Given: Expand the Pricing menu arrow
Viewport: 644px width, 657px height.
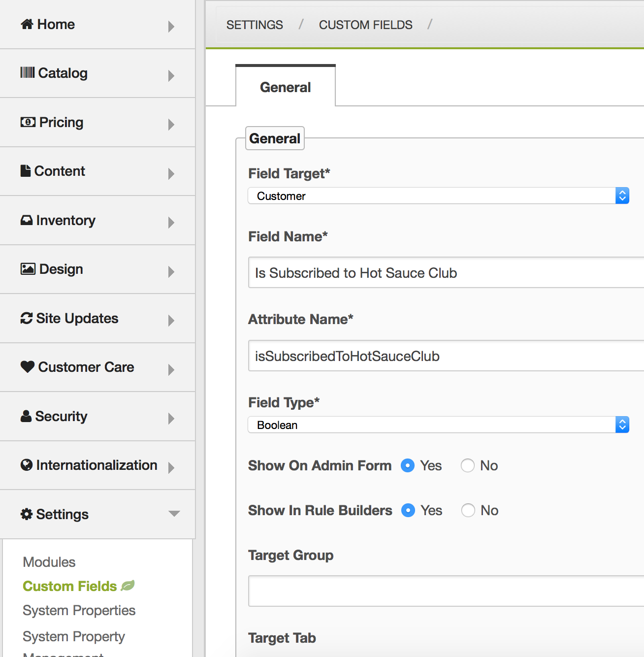Looking at the screenshot, I should click(x=171, y=124).
